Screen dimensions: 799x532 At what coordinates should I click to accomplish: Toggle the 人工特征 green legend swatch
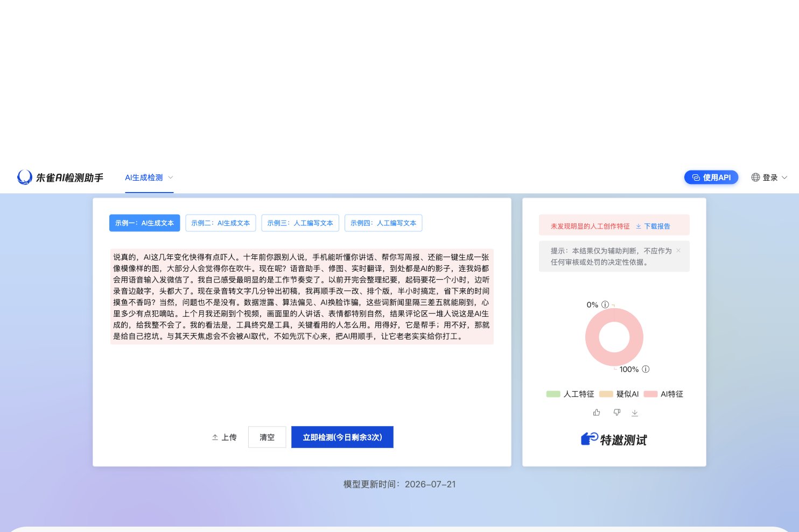[553, 394]
